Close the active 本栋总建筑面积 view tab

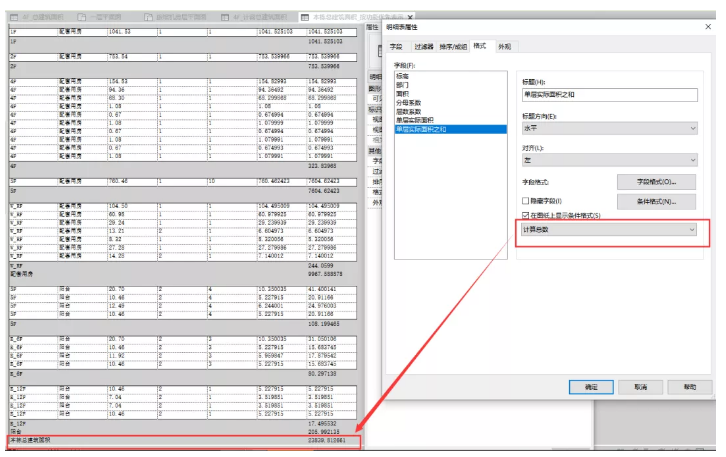coord(410,18)
